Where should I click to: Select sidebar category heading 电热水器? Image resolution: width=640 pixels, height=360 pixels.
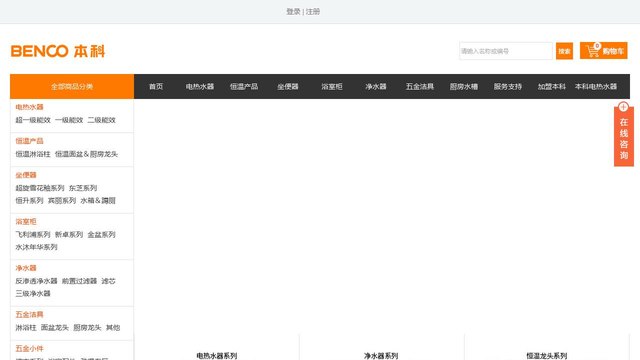(29, 107)
